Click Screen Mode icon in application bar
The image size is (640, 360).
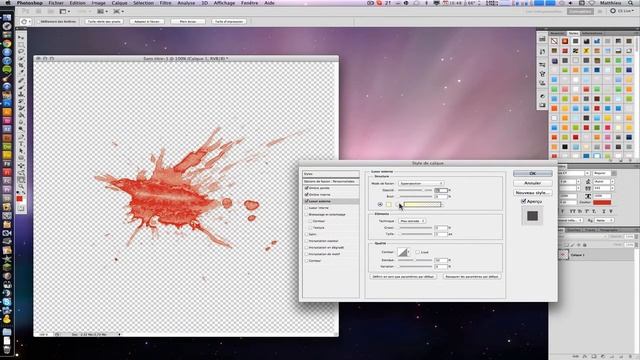(118, 11)
